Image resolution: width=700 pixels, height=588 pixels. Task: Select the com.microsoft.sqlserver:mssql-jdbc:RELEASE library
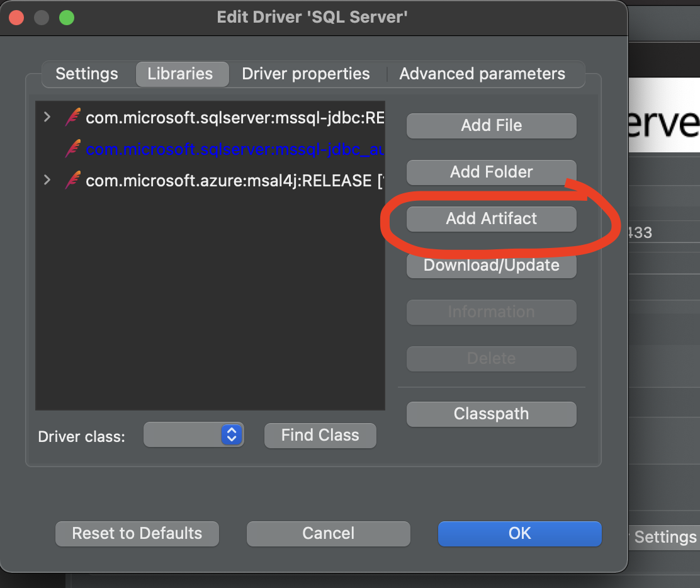coord(220,118)
